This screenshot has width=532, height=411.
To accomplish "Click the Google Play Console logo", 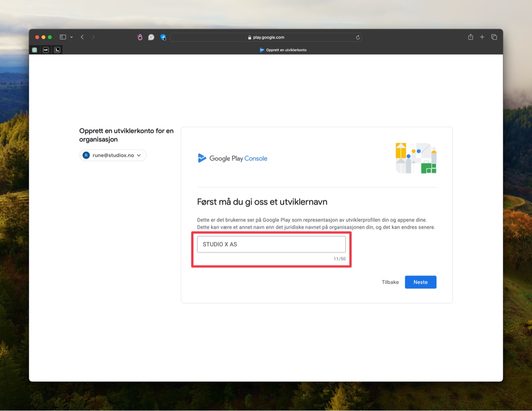I will (x=232, y=158).
